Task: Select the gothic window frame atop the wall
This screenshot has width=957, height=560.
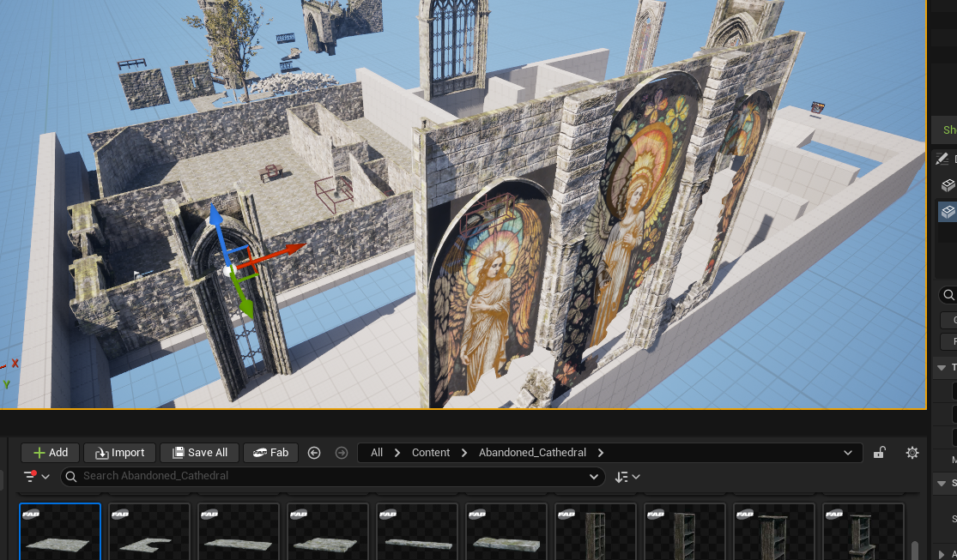Action: pos(453,47)
